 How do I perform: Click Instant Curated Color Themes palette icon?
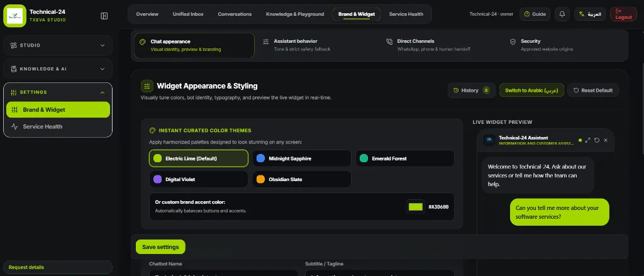tap(152, 131)
